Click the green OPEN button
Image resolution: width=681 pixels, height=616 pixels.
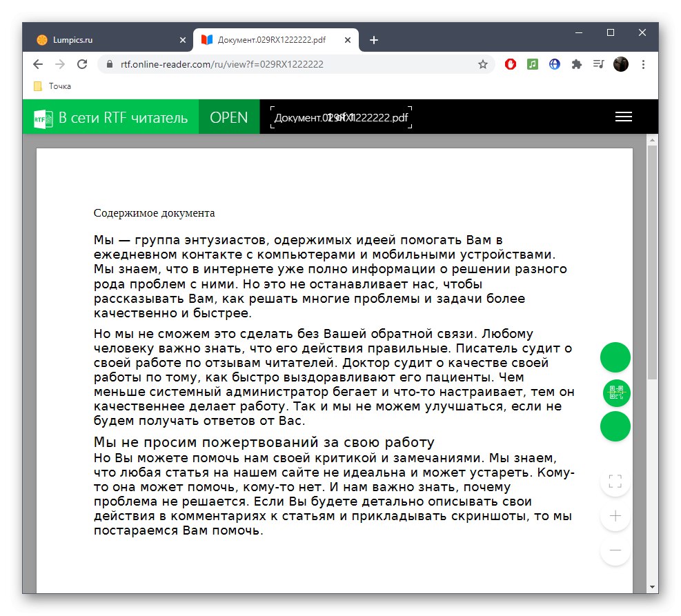coord(228,117)
